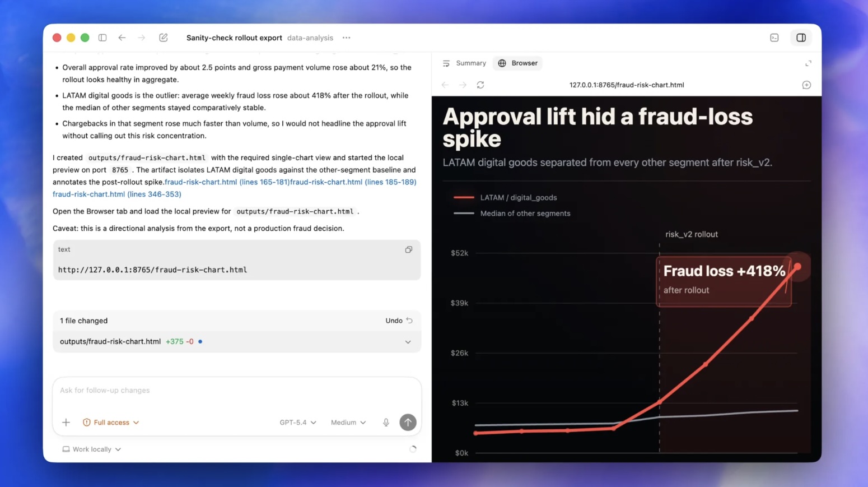Open the terminal panel icon

pyautogui.click(x=774, y=38)
